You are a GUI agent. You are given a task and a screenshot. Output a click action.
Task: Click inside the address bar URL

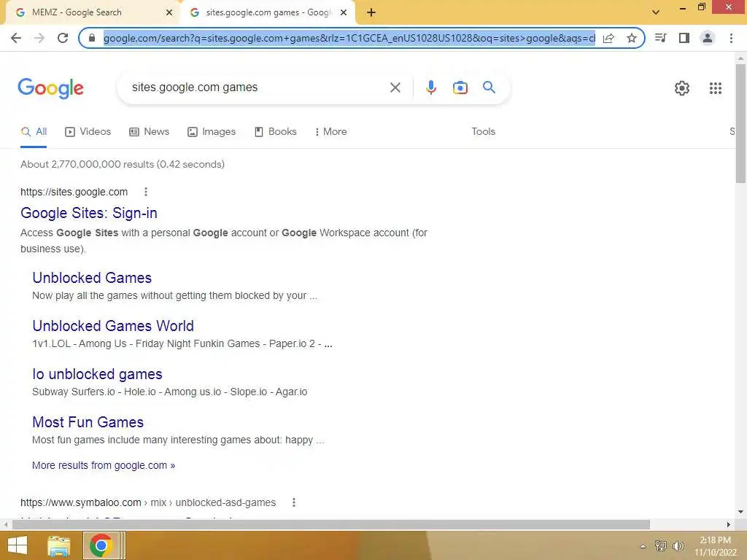click(x=349, y=38)
